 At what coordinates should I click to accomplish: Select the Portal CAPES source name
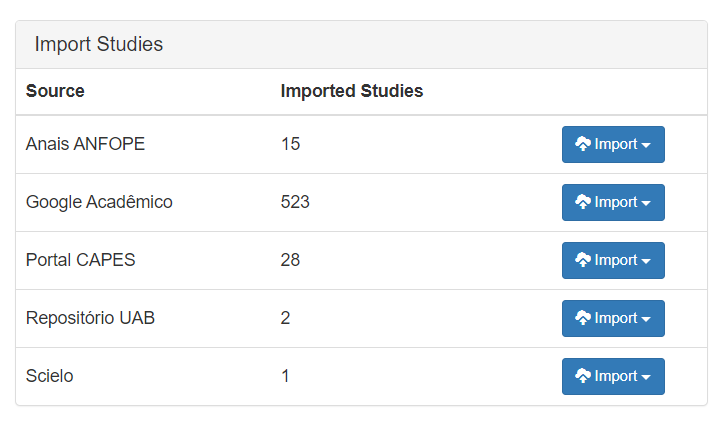click(x=80, y=260)
